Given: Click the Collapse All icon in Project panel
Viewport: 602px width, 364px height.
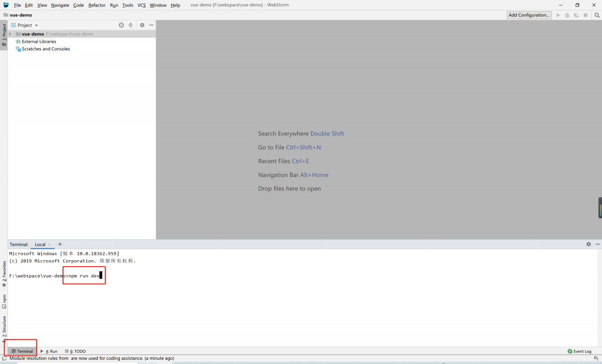Looking at the screenshot, I should pyautogui.click(x=131, y=25).
